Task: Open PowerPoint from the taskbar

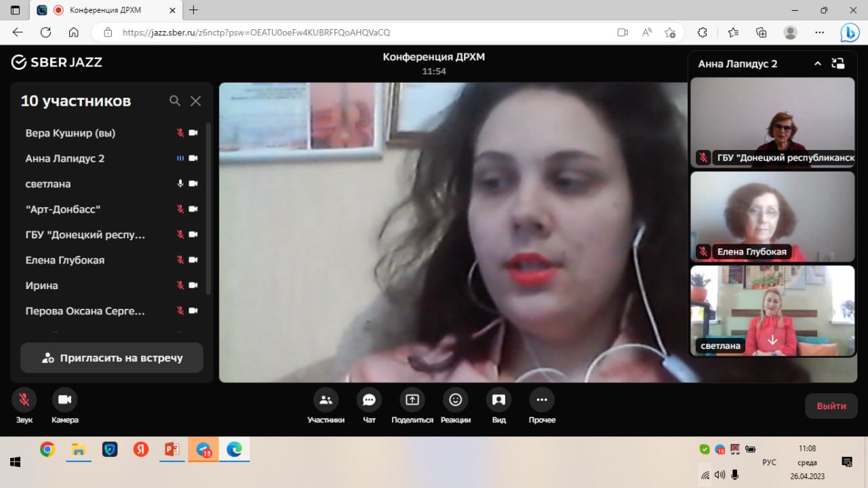Action: click(172, 449)
